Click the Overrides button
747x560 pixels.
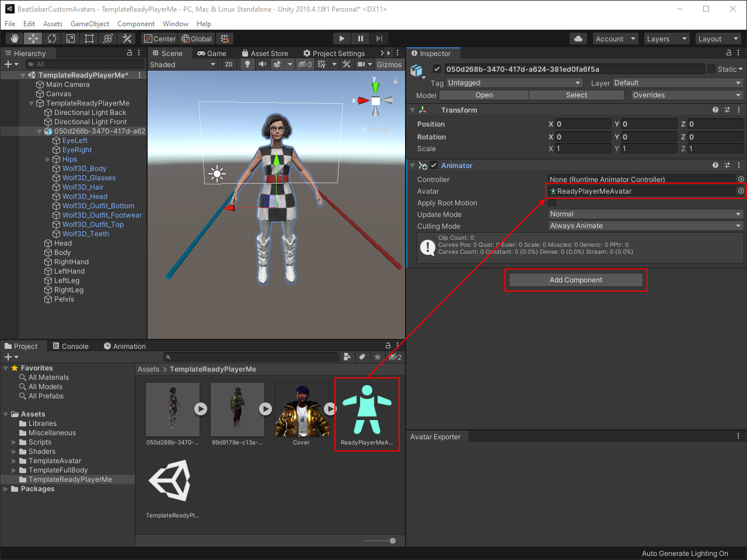point(686,95)
